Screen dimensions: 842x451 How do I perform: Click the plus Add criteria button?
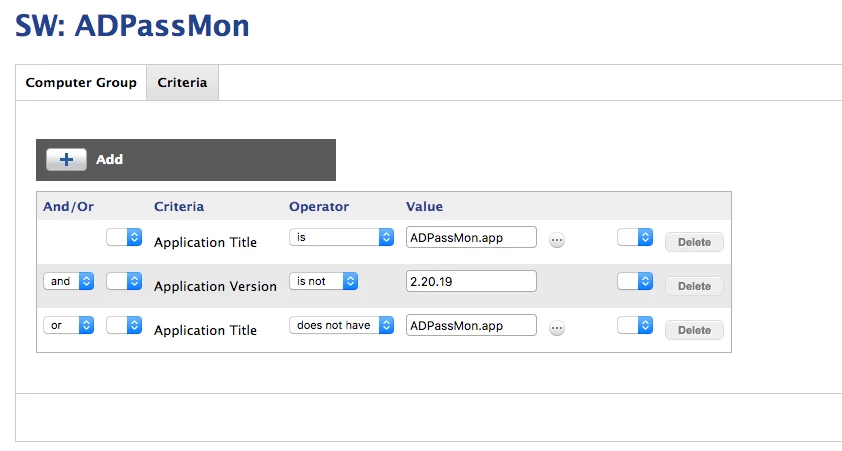pyautogui.click(x=66, y=159)
